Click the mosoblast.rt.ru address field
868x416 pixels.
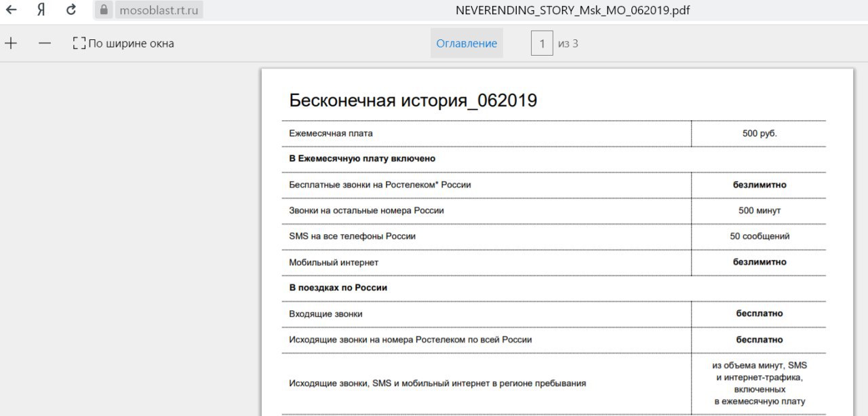coord(159,10)
